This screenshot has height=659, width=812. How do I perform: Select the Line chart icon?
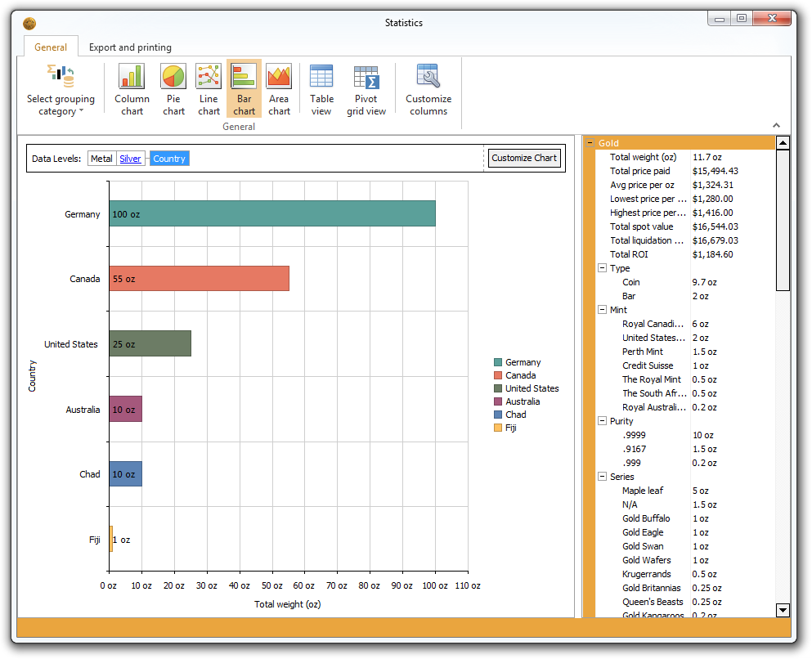point(209,87)
